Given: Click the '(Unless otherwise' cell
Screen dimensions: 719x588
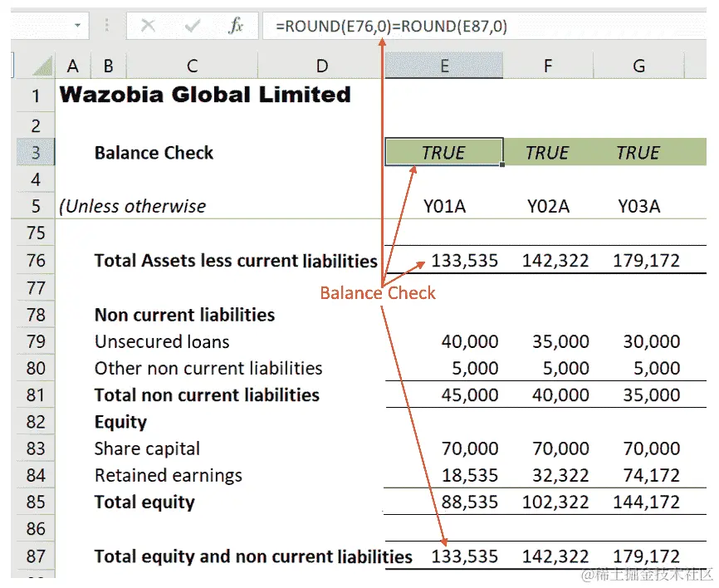Looking at the screenshot, I should [x=133, y=207].
